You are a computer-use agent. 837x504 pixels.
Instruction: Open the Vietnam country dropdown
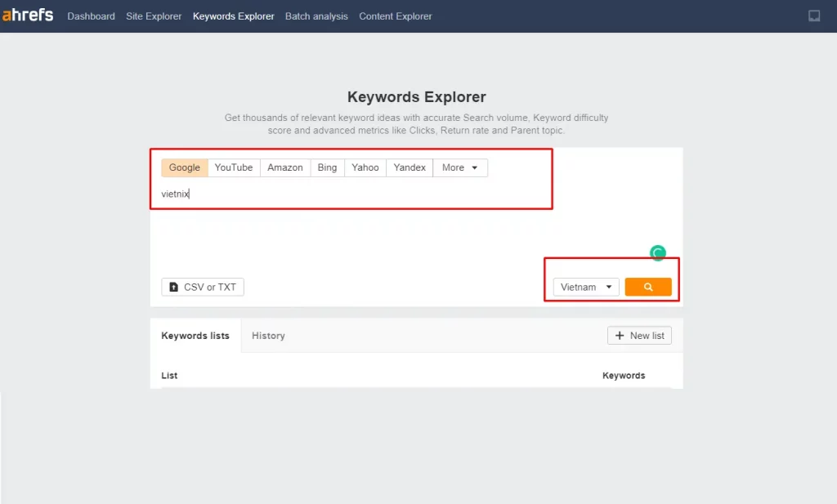point(586,287)
